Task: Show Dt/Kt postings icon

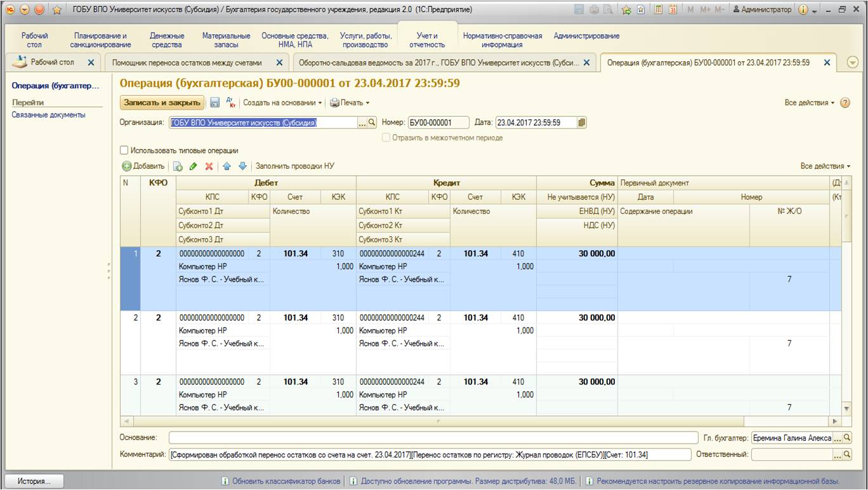Action: (x=232, y=102)
